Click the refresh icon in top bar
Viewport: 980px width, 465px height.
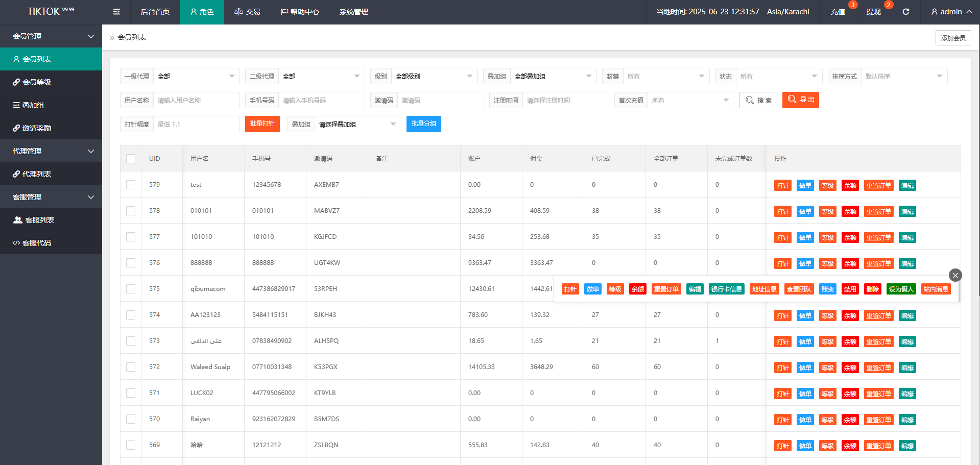pos(905,12)
